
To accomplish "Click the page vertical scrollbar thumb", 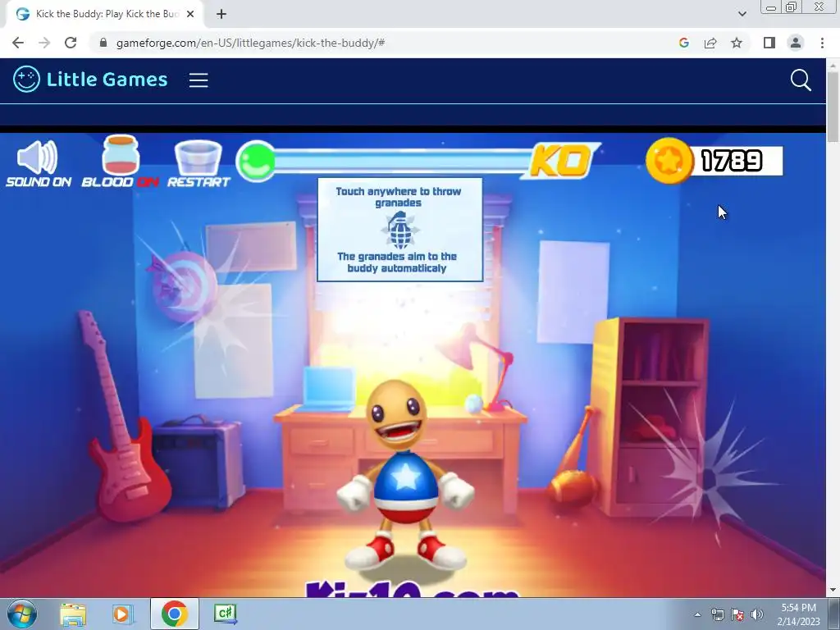I will (833, 106).
